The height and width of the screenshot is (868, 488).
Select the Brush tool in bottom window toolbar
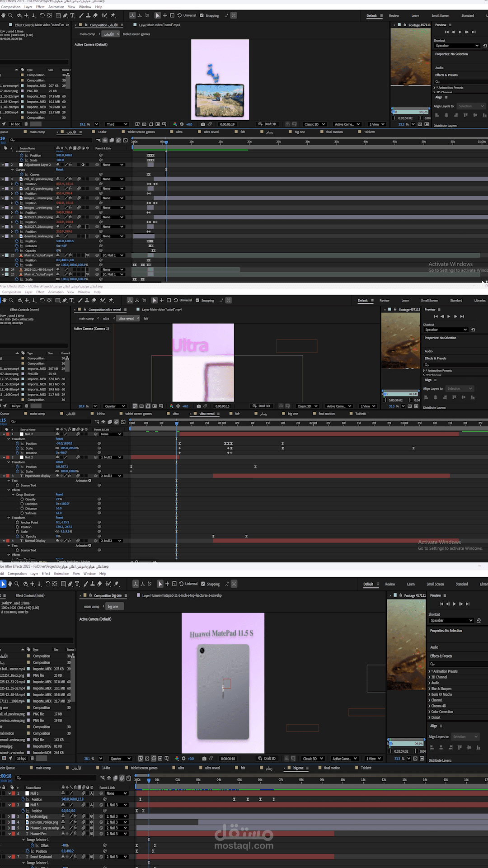(85, 584)
